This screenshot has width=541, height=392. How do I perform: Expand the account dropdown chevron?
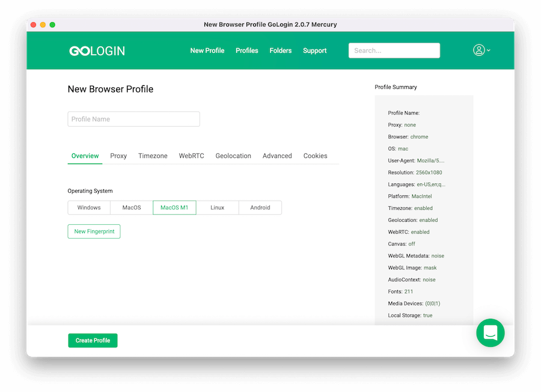(x=489, y=51)
